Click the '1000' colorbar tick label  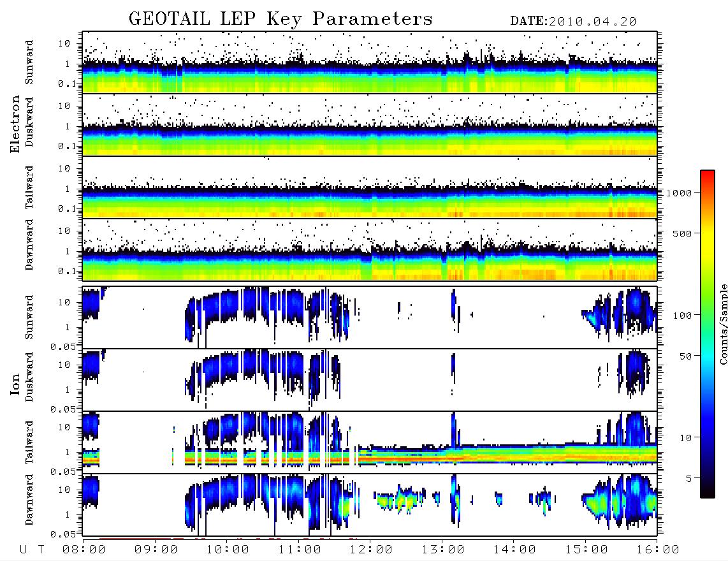680,193
